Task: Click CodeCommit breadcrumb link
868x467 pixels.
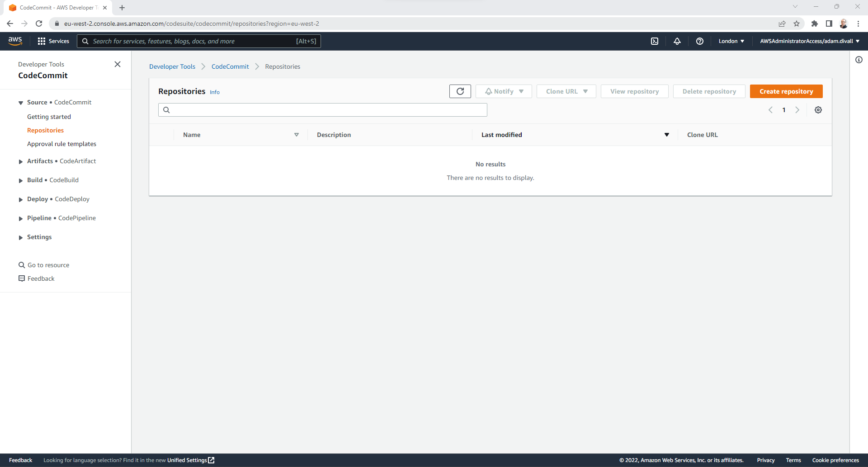Action: 230,66
